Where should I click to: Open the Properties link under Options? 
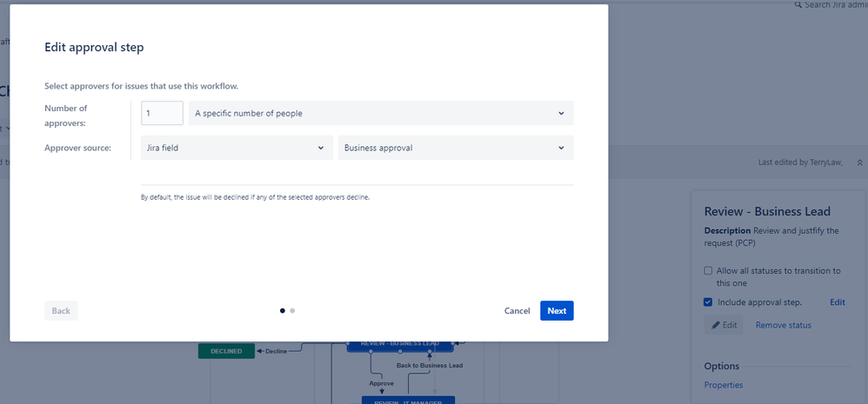point(724,385)
